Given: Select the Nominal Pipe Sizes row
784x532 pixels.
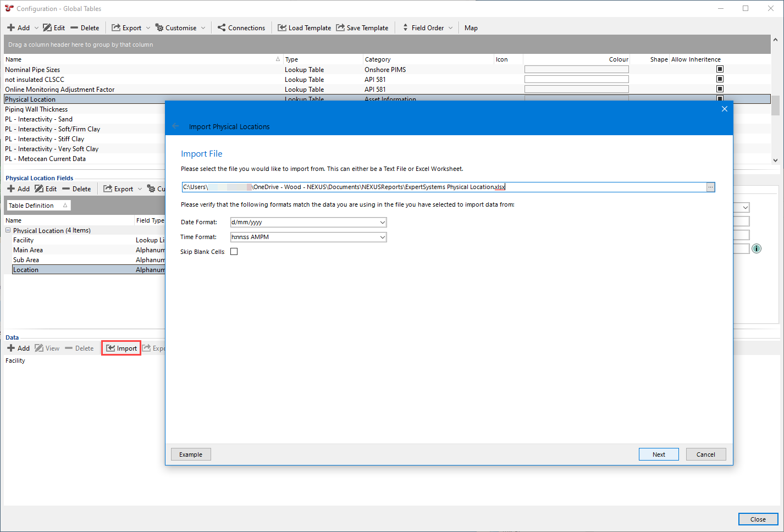Looking at the screenshot, I should click(x=387, y=69).
